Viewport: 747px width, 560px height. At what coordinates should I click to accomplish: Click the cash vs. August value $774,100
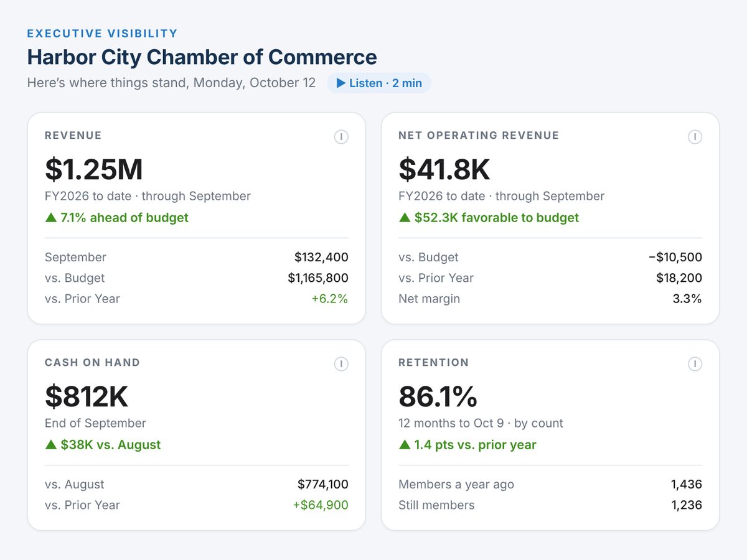pos(323,484)
